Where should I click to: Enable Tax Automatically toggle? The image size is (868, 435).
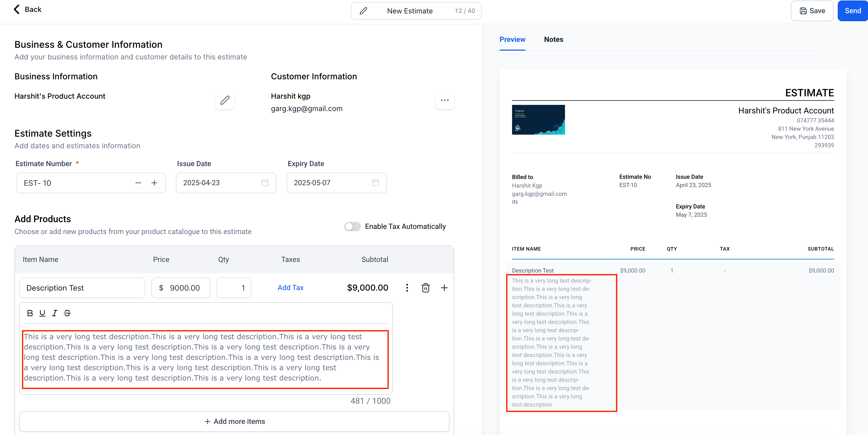pyautogui.click(x=352, y=226)
